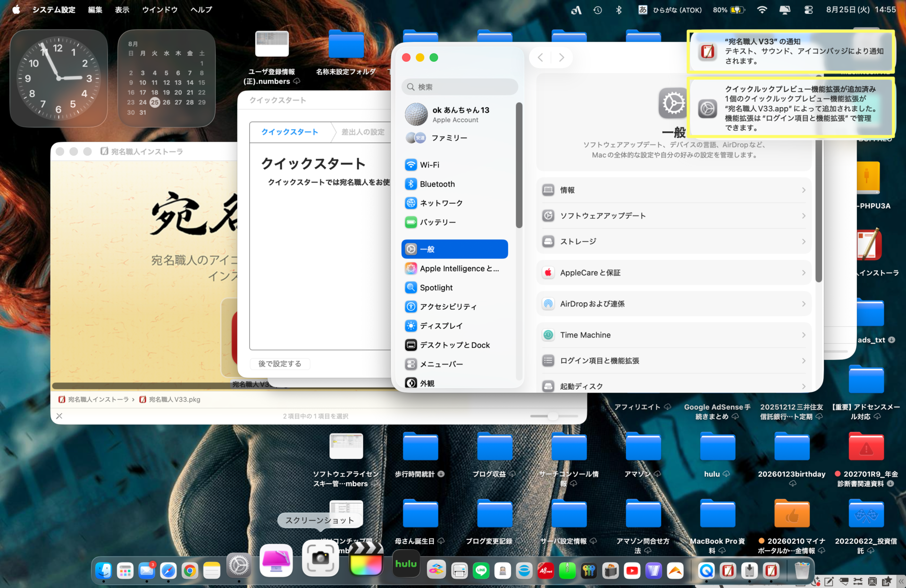Expand the 起動ディスク row chevron
Viewport: 906px width, 588px height.
pos(804,387)
